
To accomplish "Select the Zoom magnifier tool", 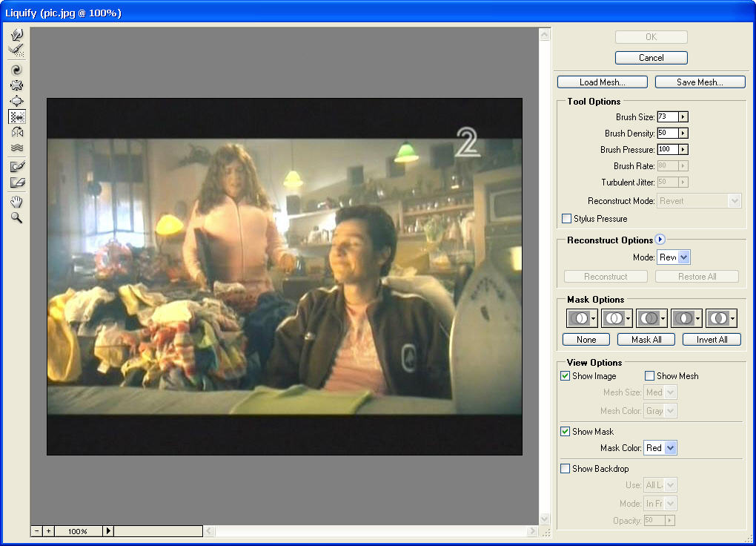I will tap(16, 217).
